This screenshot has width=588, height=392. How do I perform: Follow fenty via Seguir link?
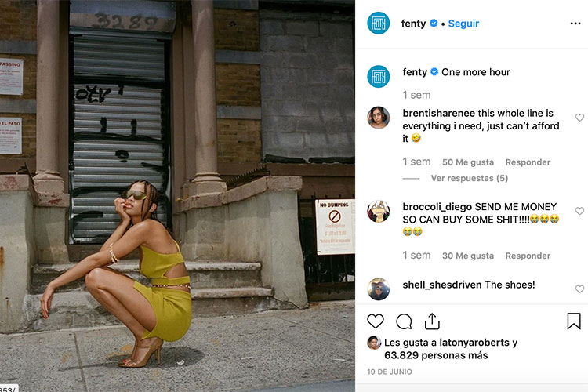click(463, 24)
